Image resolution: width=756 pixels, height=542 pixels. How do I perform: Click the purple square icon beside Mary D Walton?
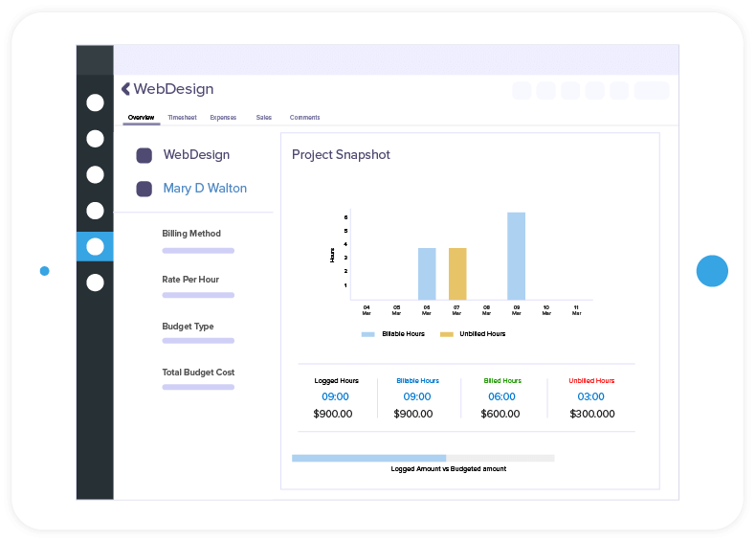[x=145, y=189]
